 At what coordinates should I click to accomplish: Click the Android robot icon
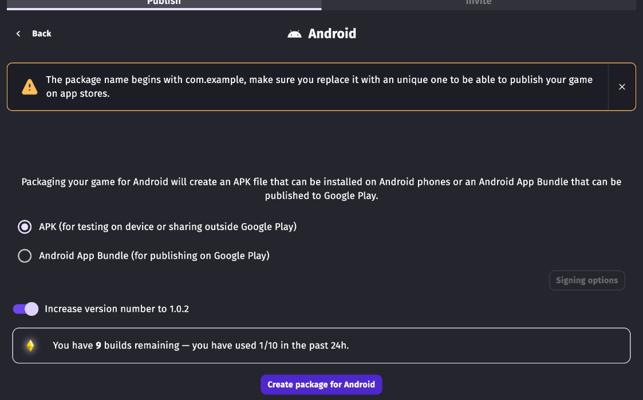(x=294, y=34)
